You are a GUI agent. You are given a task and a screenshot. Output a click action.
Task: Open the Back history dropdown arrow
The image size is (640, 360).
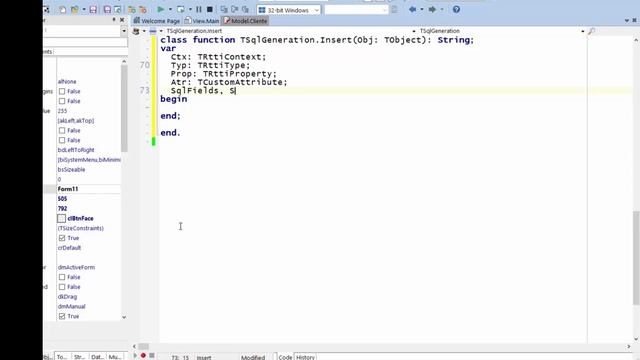coord(422,9)
